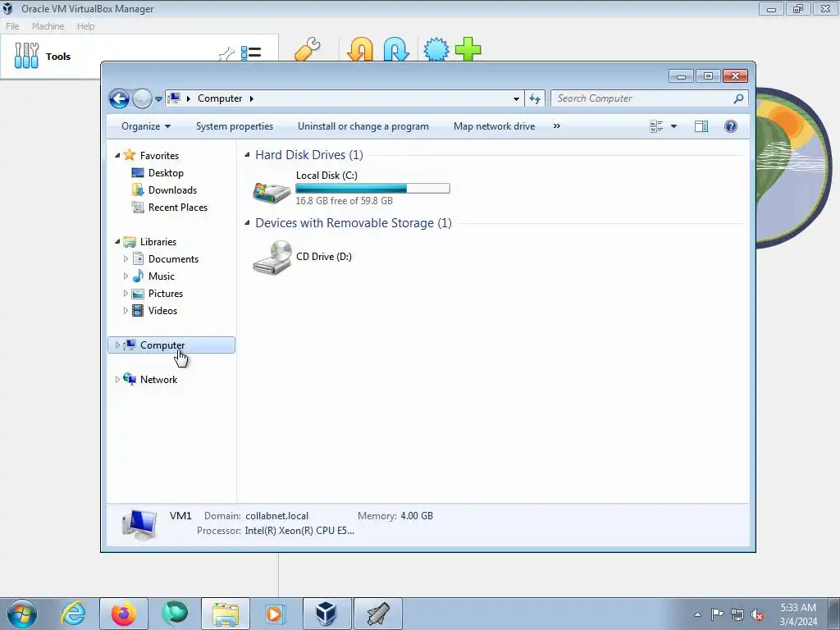Expand the Documents library
Image resolution: width=840 pixels, height=630 pixels.
[126, 259]
